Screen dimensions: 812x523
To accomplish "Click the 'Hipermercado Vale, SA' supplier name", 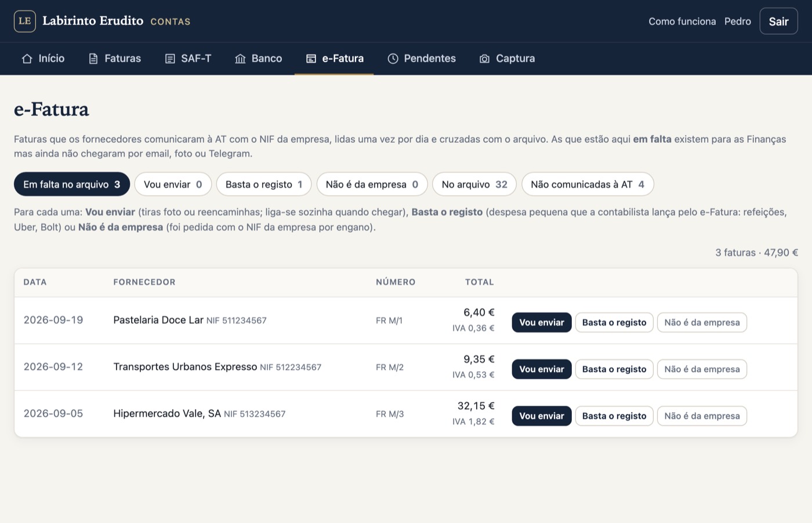I will pos(167,413).
